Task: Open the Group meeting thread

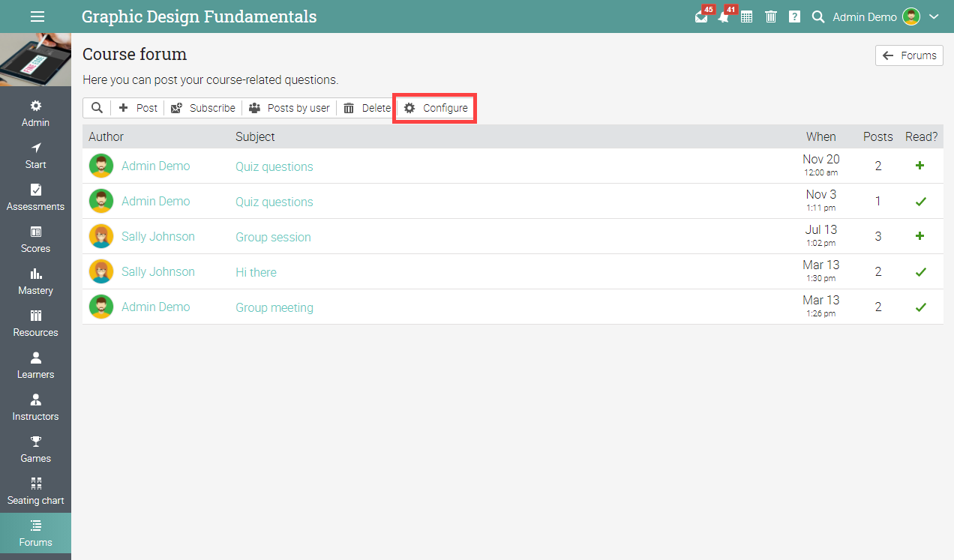Action: 274,307
